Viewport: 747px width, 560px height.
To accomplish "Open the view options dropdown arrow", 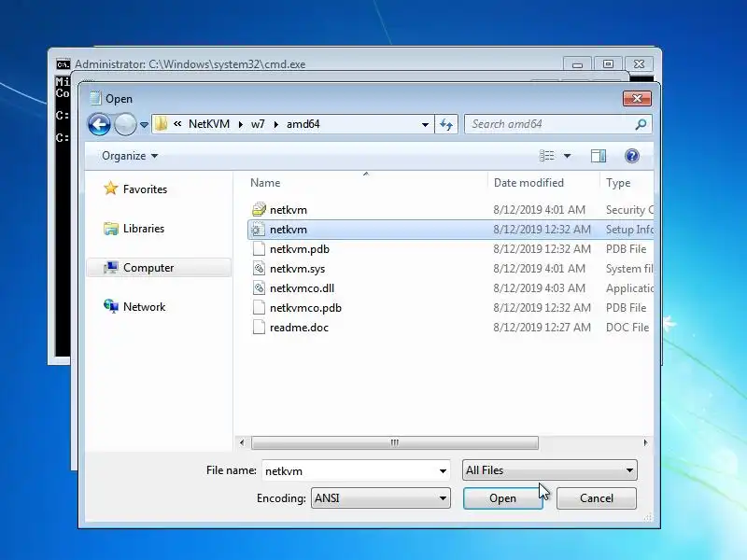I will point(568,156).
